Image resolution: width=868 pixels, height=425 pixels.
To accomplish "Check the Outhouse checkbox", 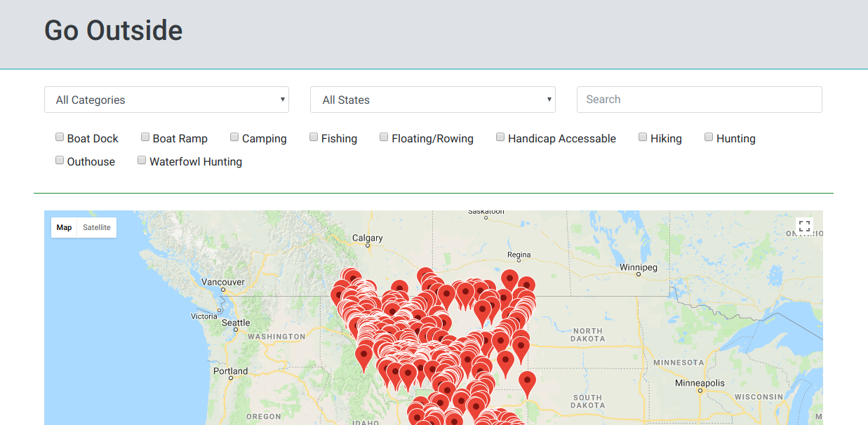I will click(60, 161).
